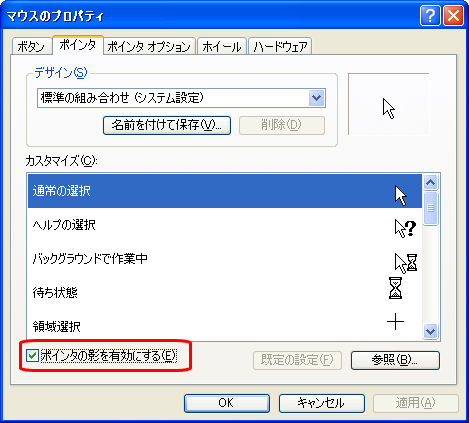Switch to the ボタン tab
The width and height of the screenshot is (469, 423).
(x=31, y=47)
